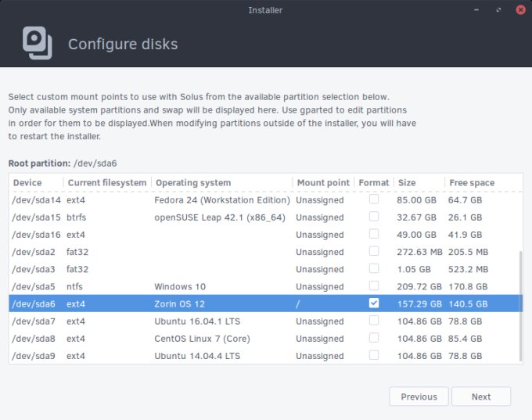Click the 157.29 GB size cell
Screen dimensions: 532x420
pyautogui.click(x=419, y=304)
